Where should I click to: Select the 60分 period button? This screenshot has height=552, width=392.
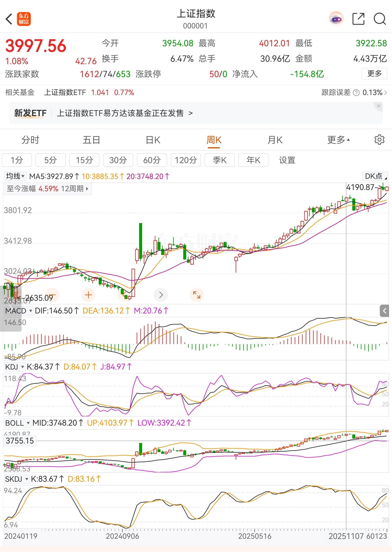[152, 160]
